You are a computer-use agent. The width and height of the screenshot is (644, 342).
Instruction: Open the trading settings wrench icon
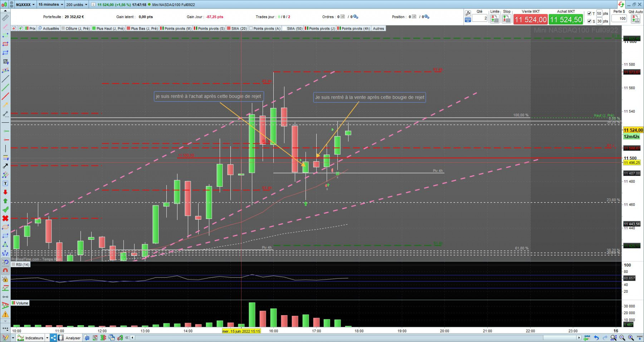coord(468,13)
